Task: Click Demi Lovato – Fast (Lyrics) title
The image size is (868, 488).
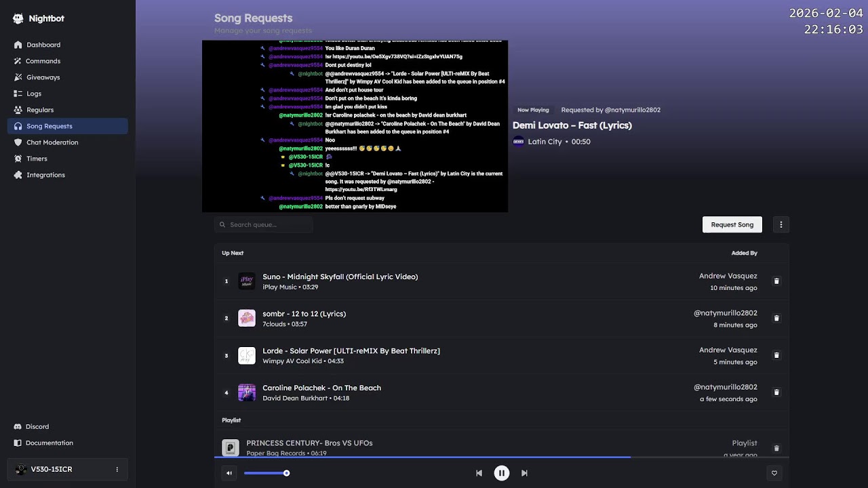Action: tap(572, 125)
